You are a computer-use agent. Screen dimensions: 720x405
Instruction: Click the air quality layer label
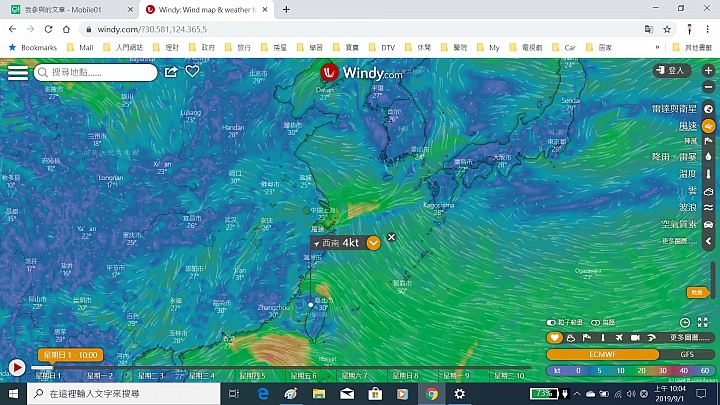click(x=679, y=225)
